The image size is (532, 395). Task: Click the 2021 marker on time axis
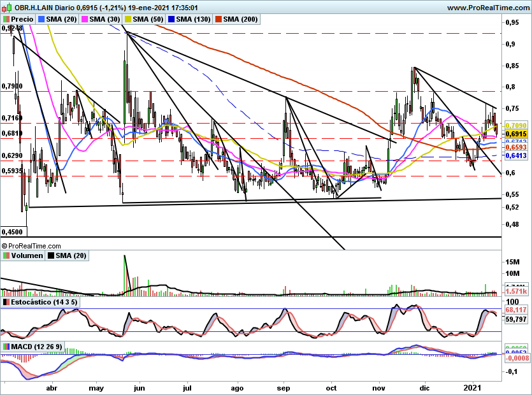coord(472,388)
